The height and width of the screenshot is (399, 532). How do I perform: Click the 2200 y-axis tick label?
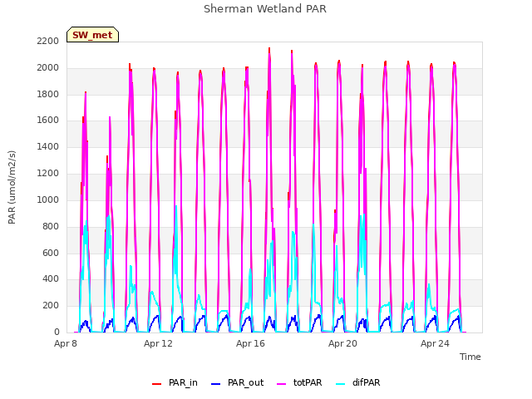[x=48, y=41]
